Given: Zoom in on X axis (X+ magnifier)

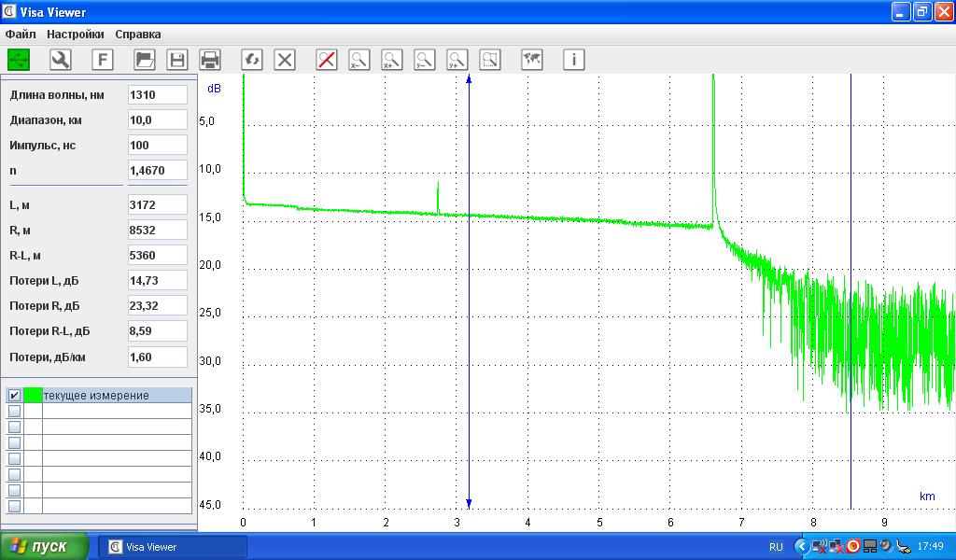Looking at the screenshot, I should point(391,60).
